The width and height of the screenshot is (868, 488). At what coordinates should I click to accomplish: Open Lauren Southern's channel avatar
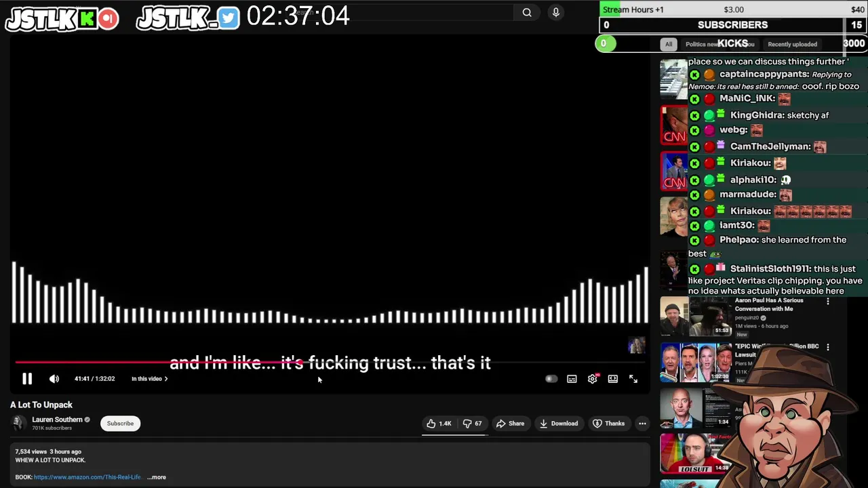pyautogui.click(x=18, y=423)
